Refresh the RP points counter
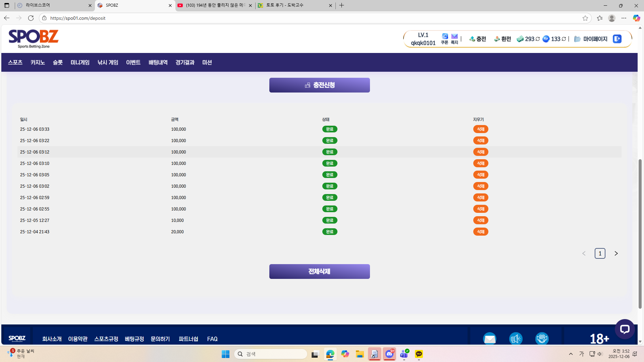The width and height of the screenshot is (644, 362). coord(563,39)
